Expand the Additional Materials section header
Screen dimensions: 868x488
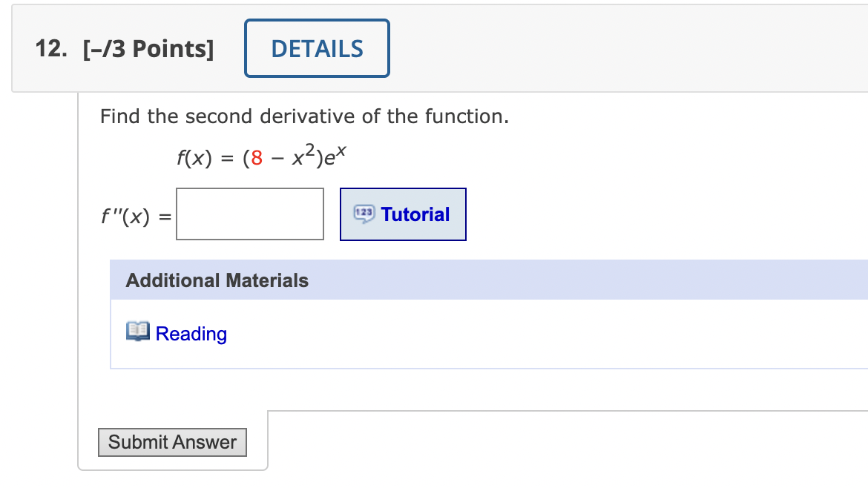pyautogui.click(x=217, y=280)
